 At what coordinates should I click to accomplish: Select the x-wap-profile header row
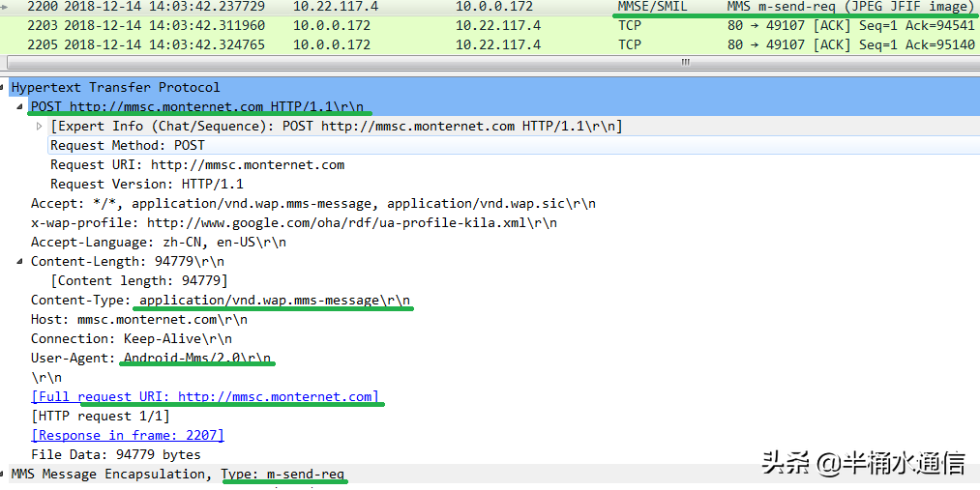pyautogui.click(x=294, y=223)
